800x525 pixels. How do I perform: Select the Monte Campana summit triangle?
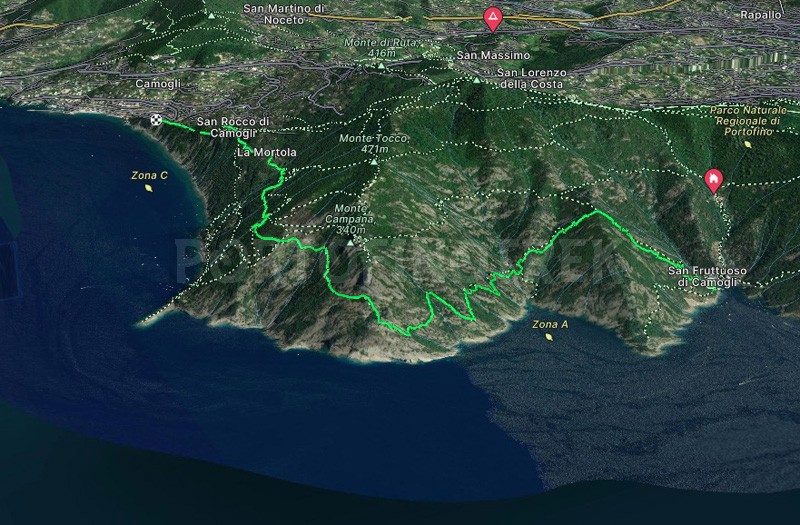(350, 243)
